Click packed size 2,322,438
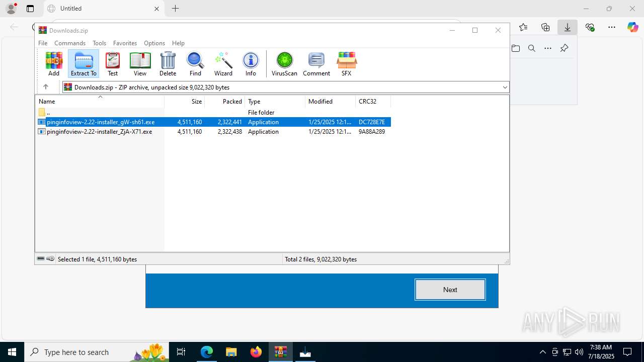Image resolution: width=644 pixels, height=362 pixels. pyautogui.click(x=230, y=132)
